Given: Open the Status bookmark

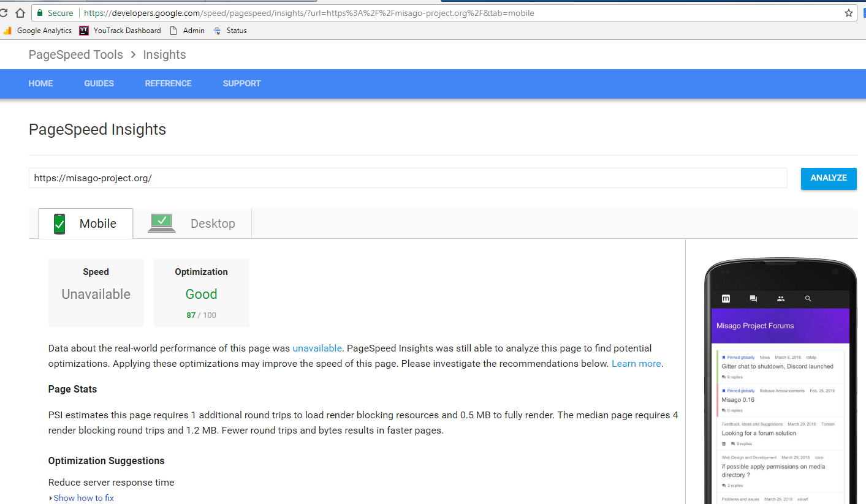Looking at the screenshot, I should 230,31.
